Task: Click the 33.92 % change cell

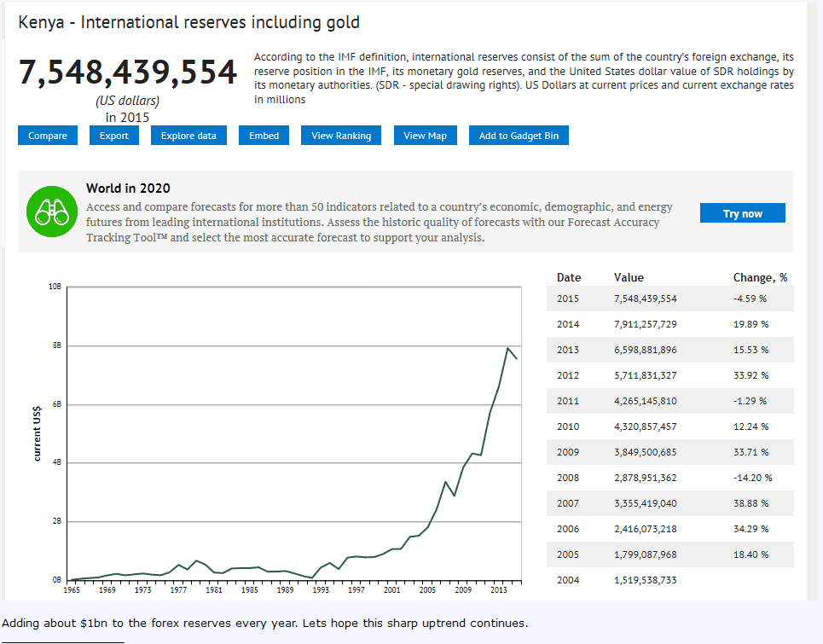Action: tap(751, 376)
